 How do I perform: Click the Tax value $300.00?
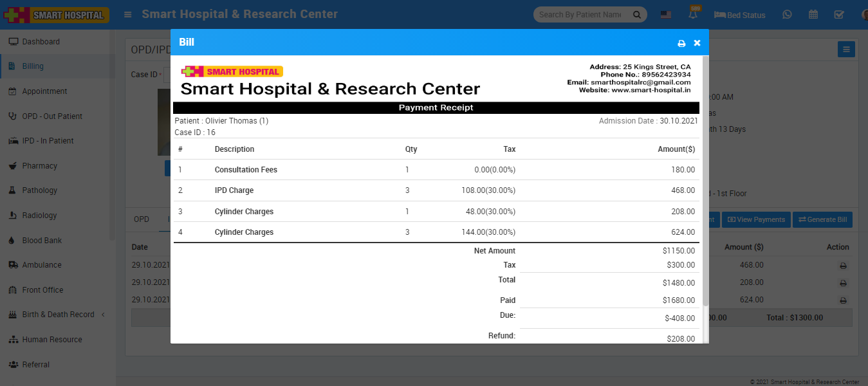(x=681, y=265)
